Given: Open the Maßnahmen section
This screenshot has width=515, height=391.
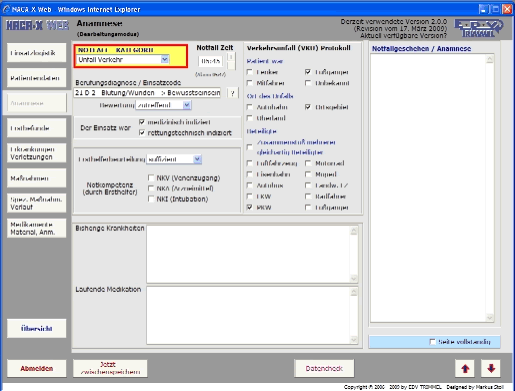Looking at the screenshot, I should coord(37,178).
